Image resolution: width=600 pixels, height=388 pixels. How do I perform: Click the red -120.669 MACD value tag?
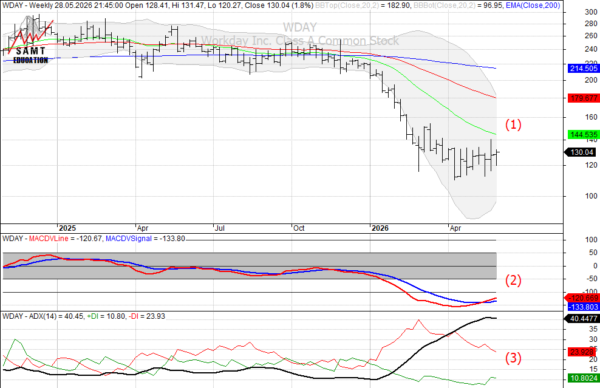(582, 298)
